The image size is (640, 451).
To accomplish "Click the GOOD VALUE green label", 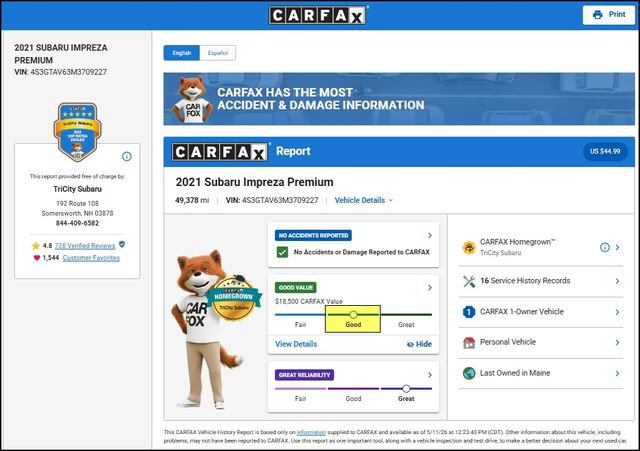I will (296, 288).
